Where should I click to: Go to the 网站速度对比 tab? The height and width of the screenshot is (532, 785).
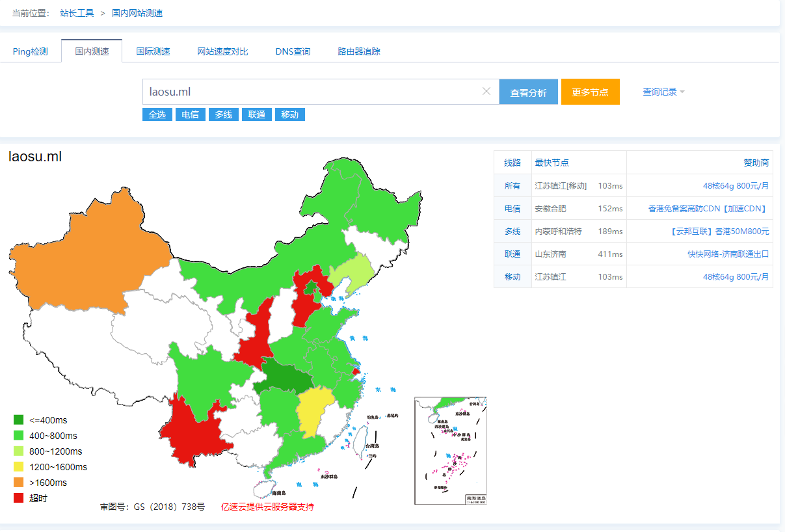[x=222, y=51]
